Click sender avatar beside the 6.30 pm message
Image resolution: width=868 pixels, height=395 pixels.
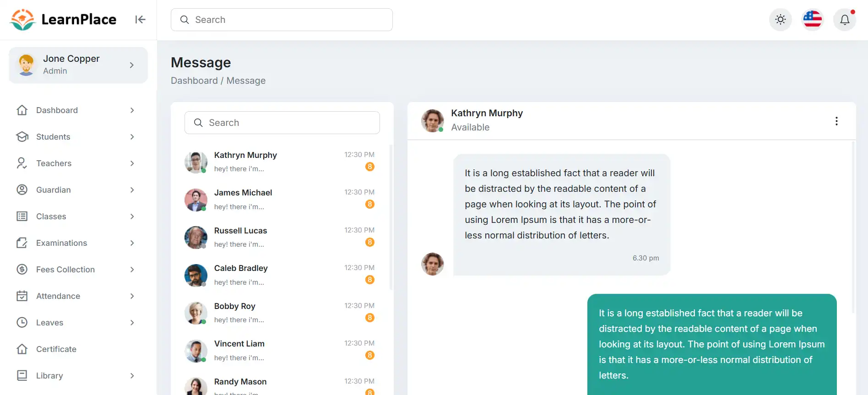click(x=433, y=264)
